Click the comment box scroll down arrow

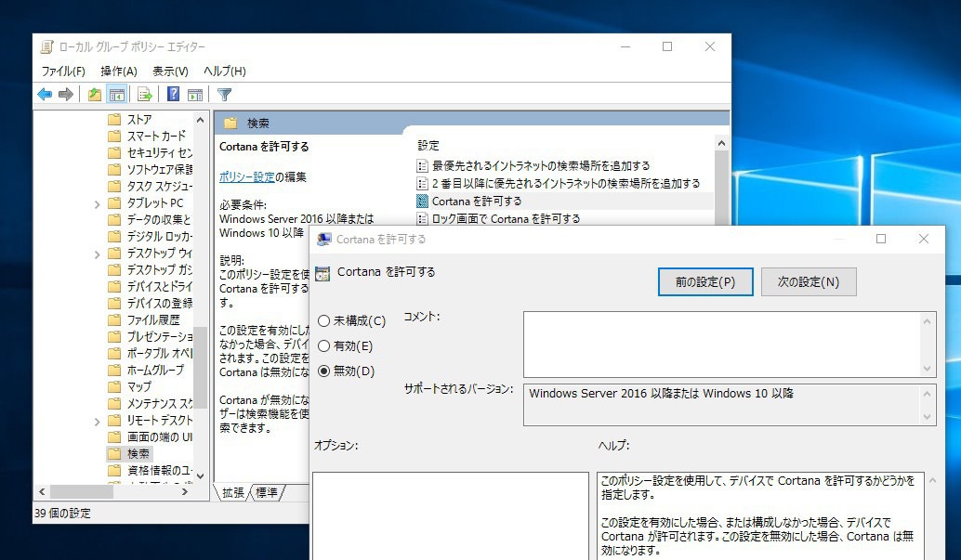pyautogui.click(x=927, y=369)
